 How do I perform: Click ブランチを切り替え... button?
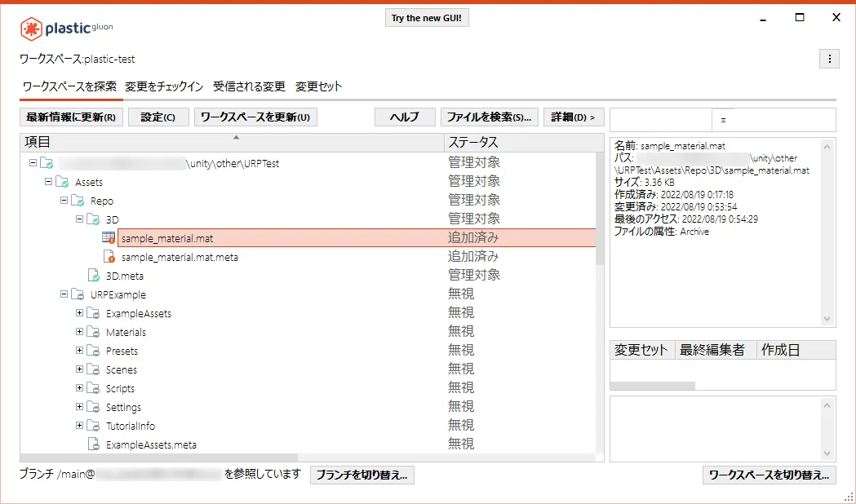coord(362,475)
